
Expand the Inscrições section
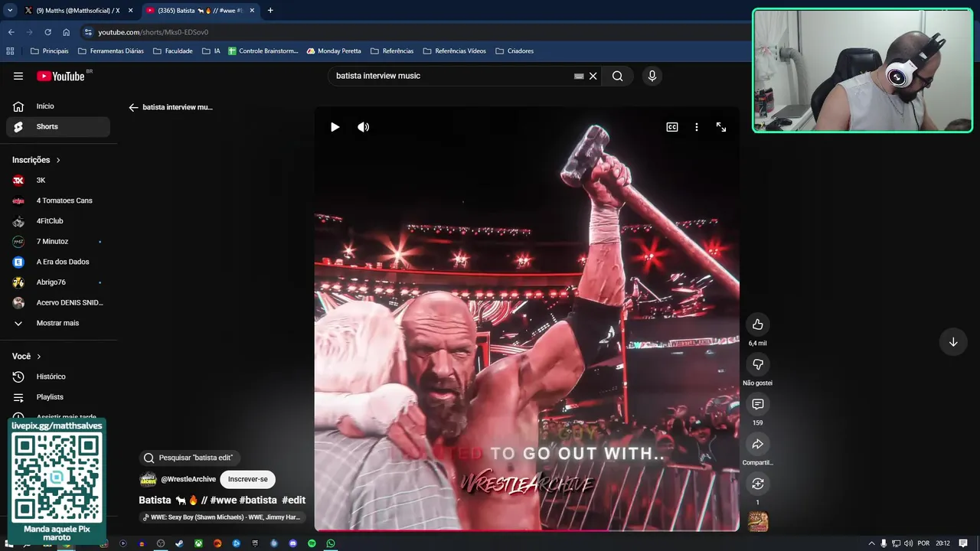tap(36, 160)
